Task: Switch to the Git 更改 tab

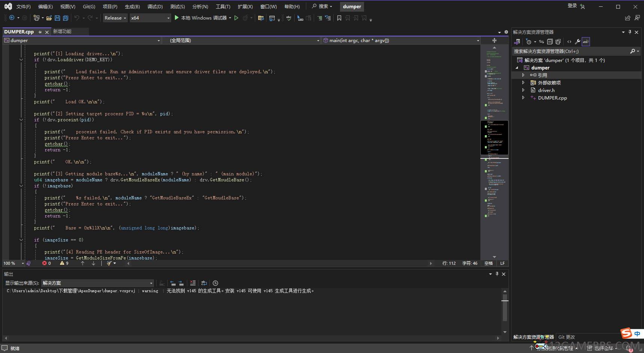Action: (566, 337)
